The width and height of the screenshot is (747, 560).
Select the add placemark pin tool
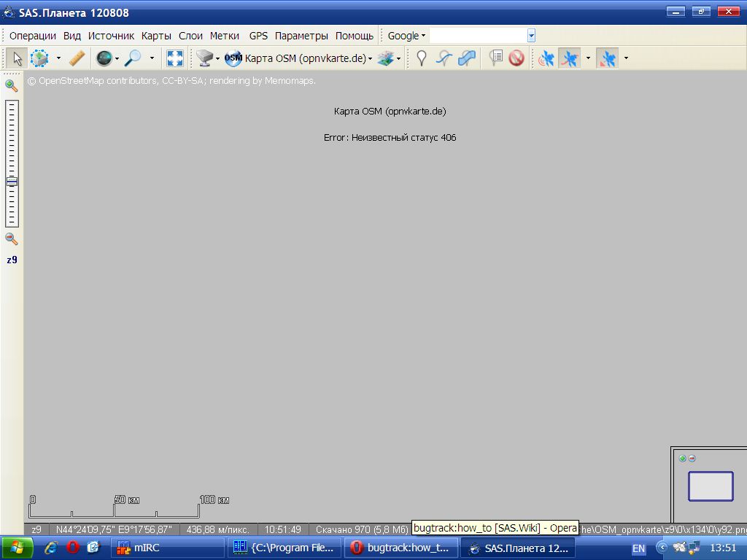click(x=421, y=58)
